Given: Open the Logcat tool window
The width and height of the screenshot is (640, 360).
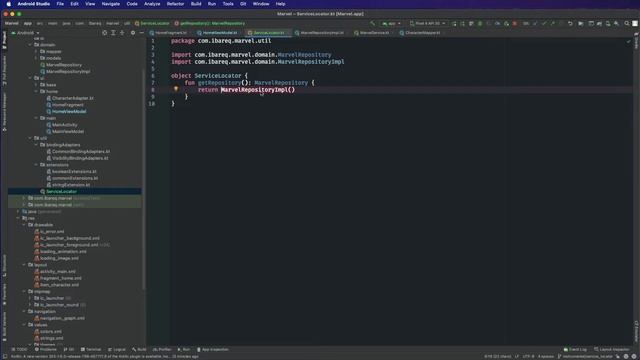Looking at the screenshot, I should click(117, 349).
